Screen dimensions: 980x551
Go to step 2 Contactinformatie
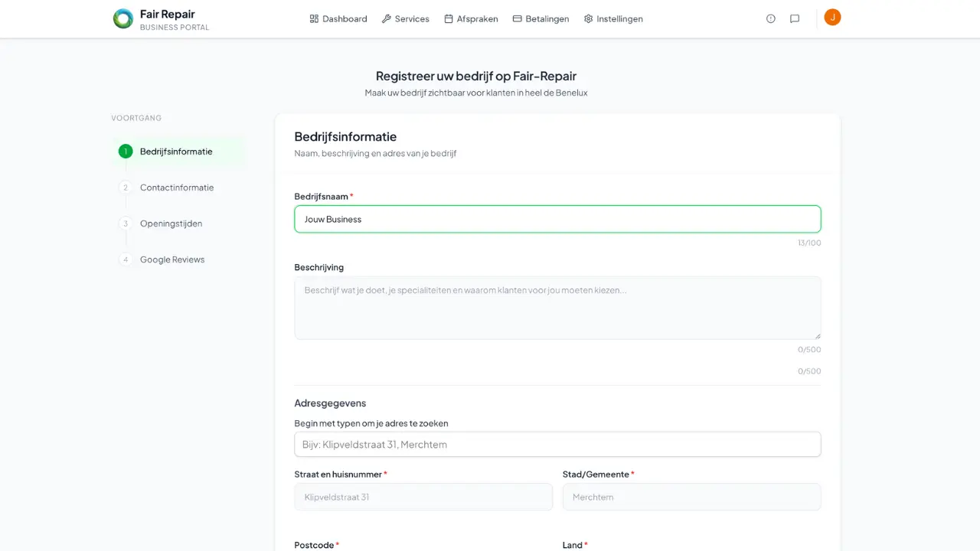click(176, 187)
